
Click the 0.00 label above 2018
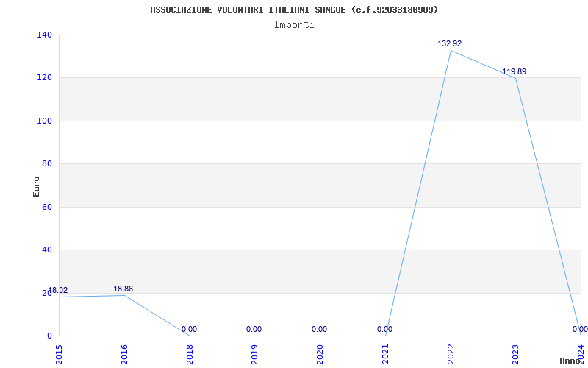click(x=189, y=329)
